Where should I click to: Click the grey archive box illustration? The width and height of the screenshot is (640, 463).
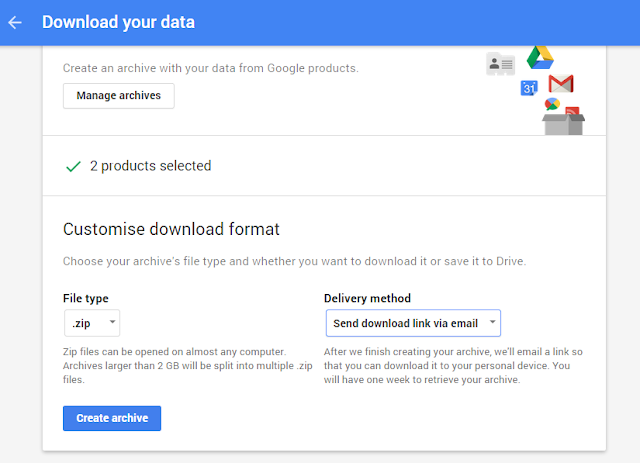(x=563, y=125)
